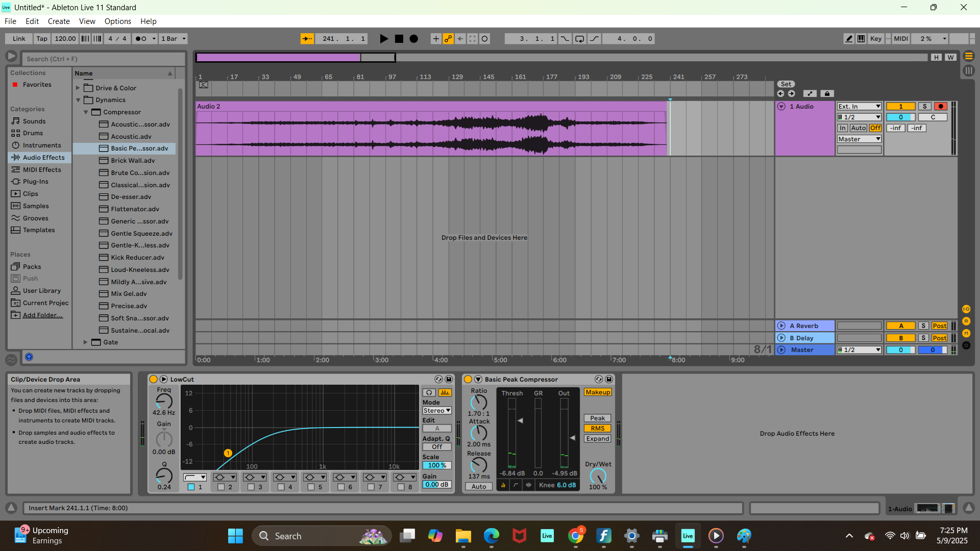This screenshot has height=551, width=980.
Task: Toggle the Makeup gain button in compressor
Action: pyautogui.click(x=598, y=392)
